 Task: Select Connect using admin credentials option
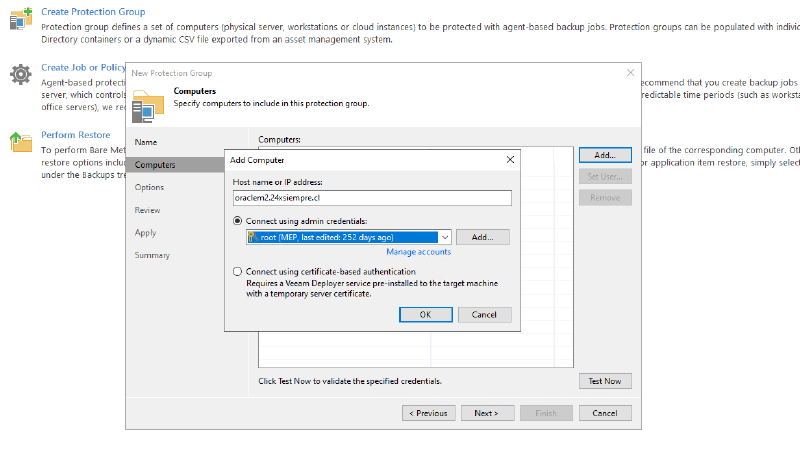(237, 221)
